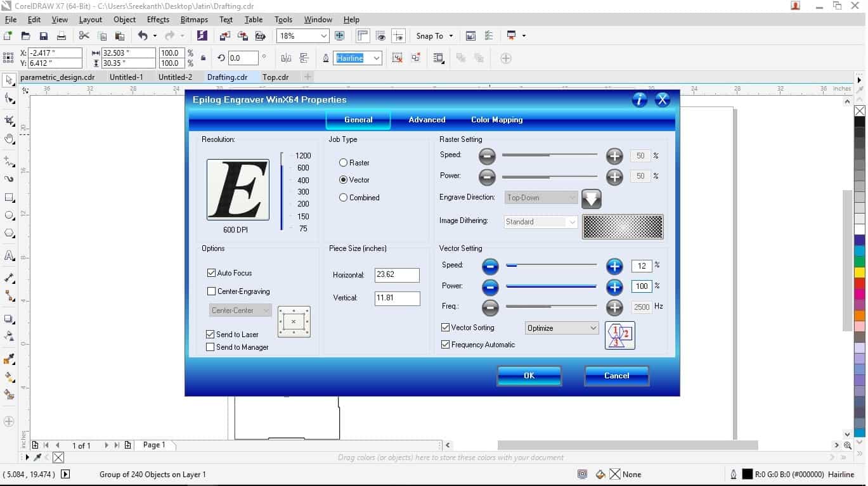Open the application launcher dropdown arrow

pos(524,36)
